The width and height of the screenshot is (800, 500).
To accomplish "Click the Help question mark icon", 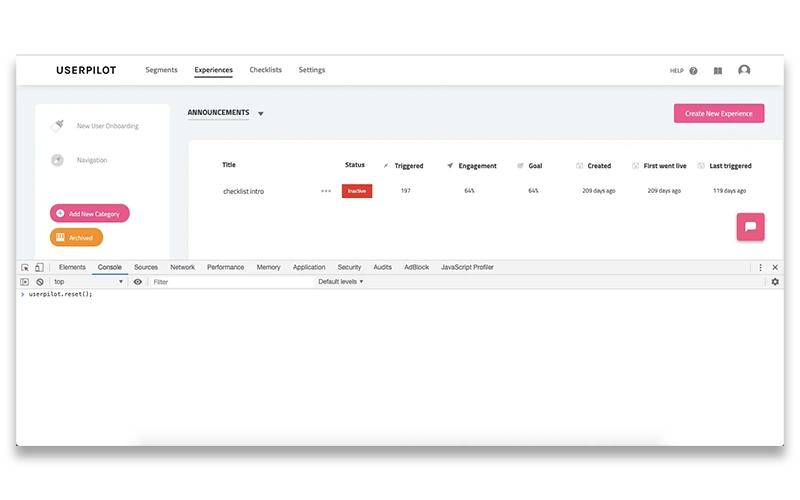I will coord(693,71).
